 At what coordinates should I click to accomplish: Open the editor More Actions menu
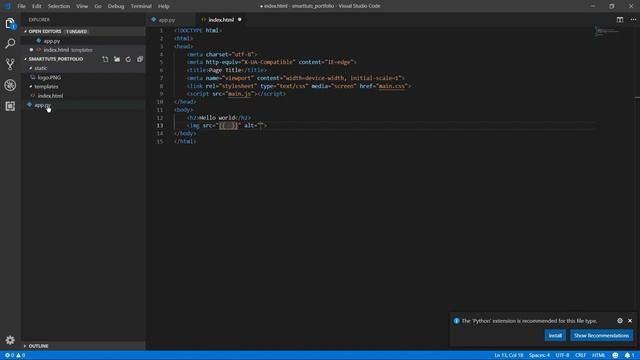633,20
